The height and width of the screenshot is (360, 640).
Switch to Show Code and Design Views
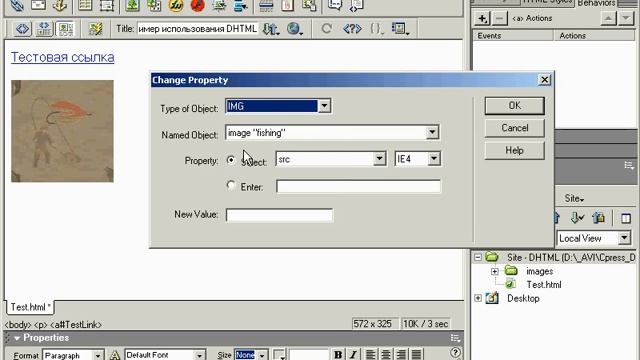tap(44, 29)
